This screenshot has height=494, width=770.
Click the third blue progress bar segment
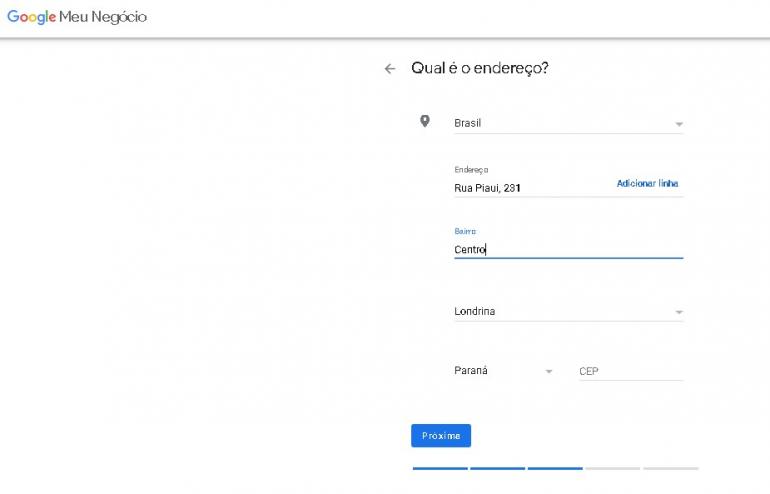point(555,468)
